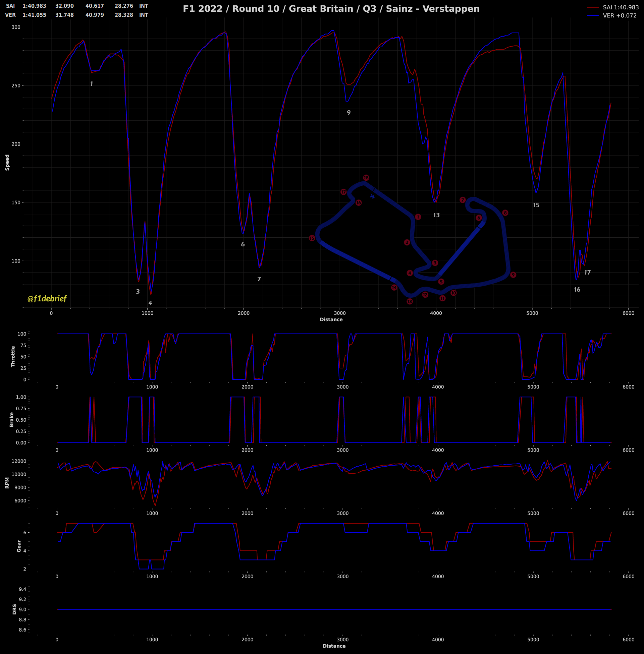Screen dimensions: 644x654
Task: Click the Brake y-axis label
Action: pos(11,420)
